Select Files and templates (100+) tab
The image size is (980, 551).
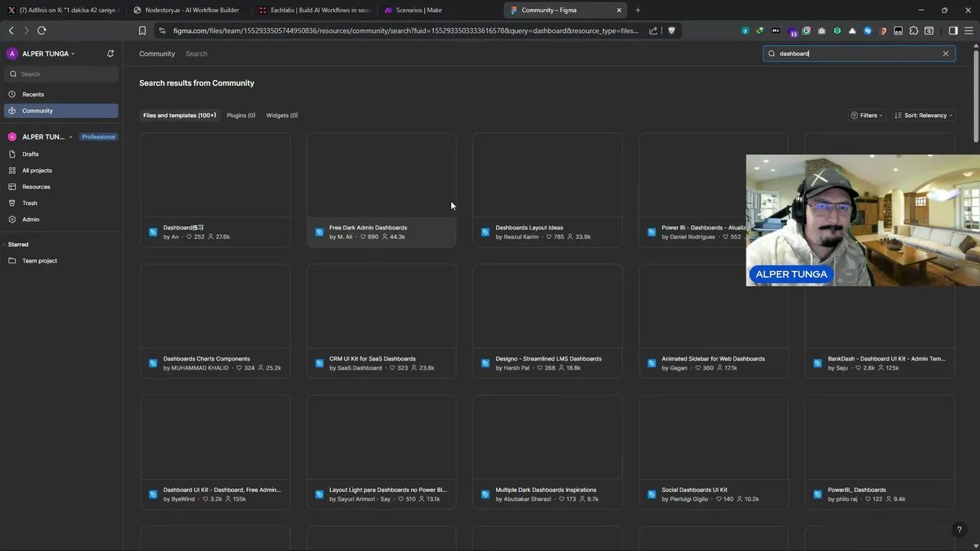[179, 116]
